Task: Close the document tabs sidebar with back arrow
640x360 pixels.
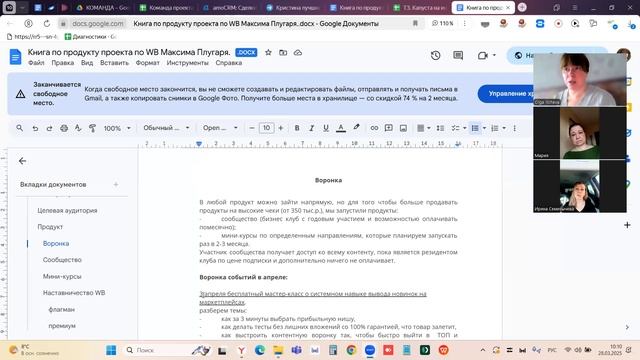Action: [22, 161]
